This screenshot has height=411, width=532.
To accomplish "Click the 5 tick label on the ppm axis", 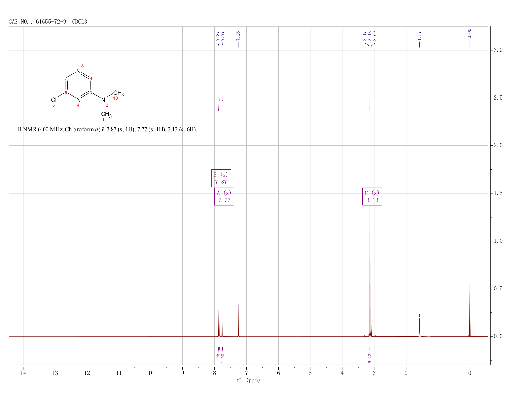I will 310,373.
